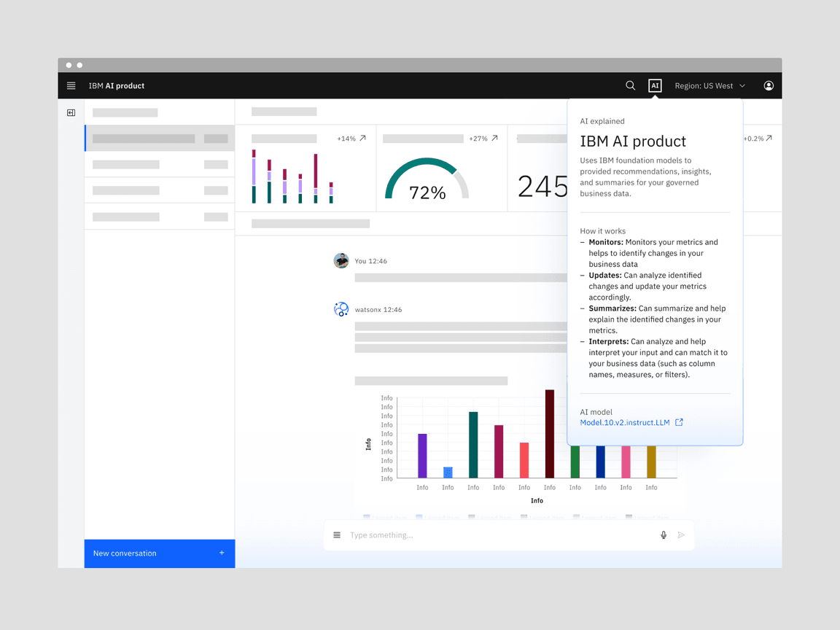Select the highlighted first conversation item
The image size is (840, 630).
click(160, 139)
